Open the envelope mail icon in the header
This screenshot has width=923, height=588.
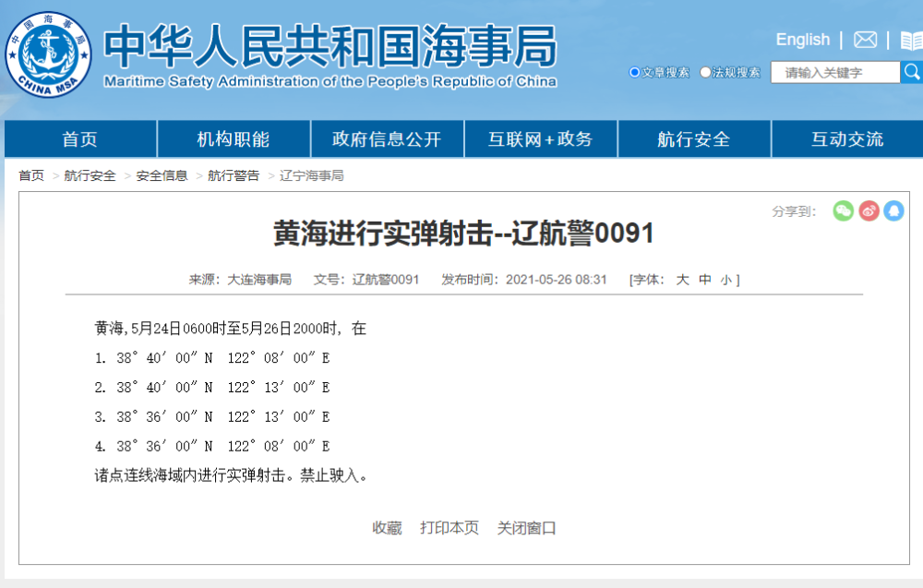coord(864,40)
